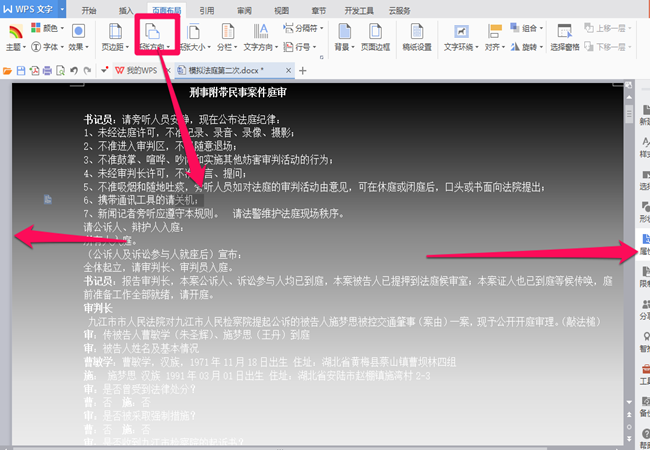Click the 字体 theme font icon
Viewport: 650px width, 450px height.
click(x=36, y=47)
